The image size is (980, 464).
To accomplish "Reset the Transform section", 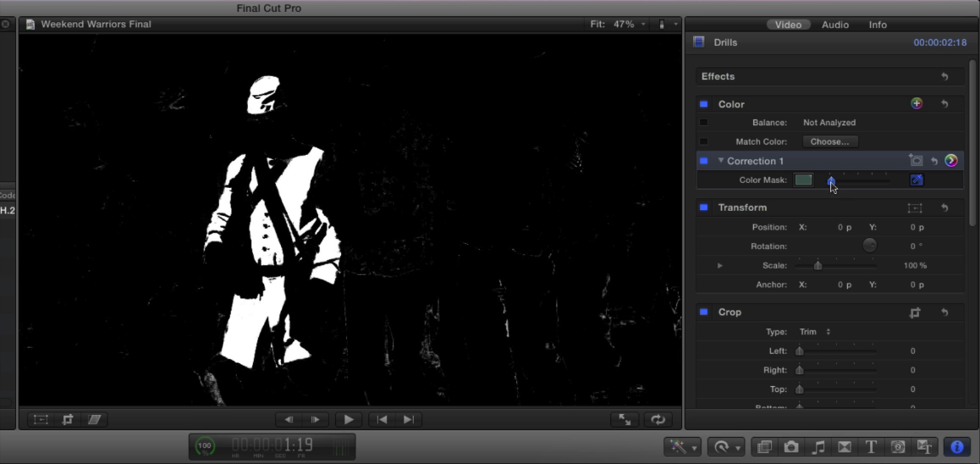I will (944, 207).
